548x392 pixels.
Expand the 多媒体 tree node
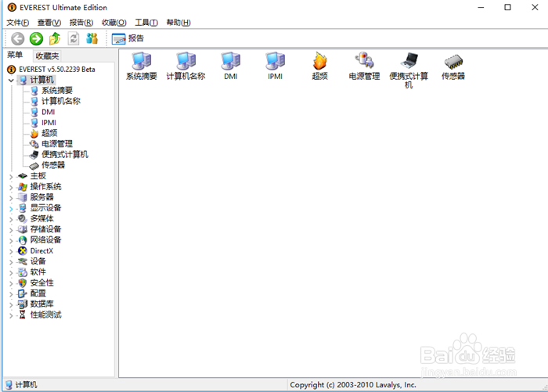[11, 219]
